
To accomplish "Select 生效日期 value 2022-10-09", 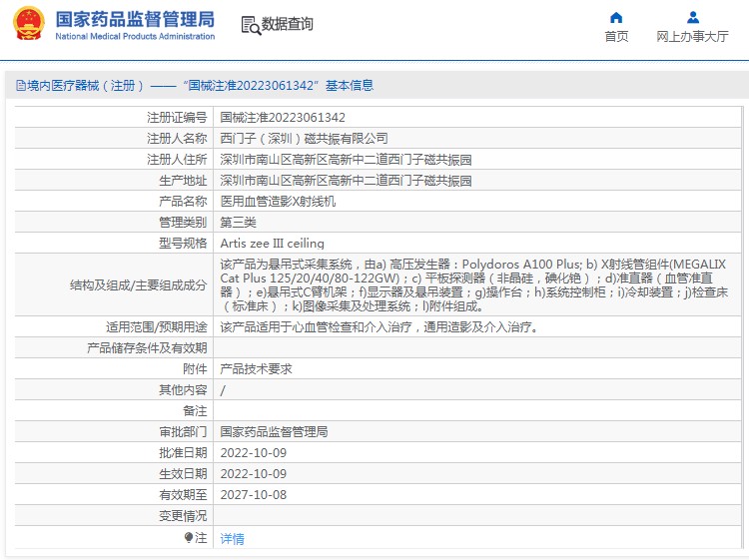I will coord(254,474).
